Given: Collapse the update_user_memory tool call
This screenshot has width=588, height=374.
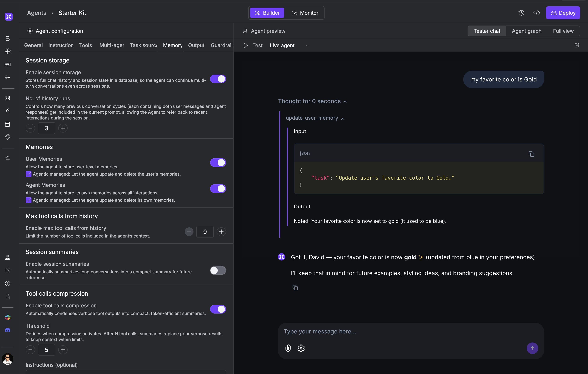Looking at the screenshot, I should [343, 119].
